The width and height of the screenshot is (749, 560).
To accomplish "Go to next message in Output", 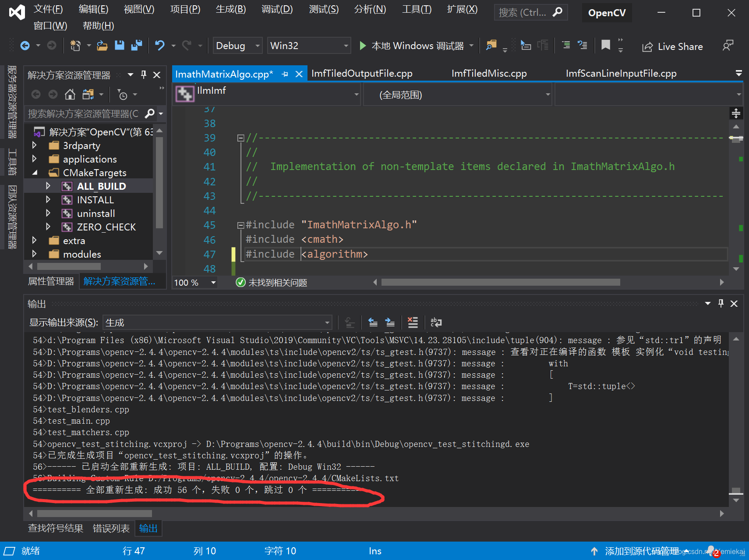I will click(x=390, y=323).
